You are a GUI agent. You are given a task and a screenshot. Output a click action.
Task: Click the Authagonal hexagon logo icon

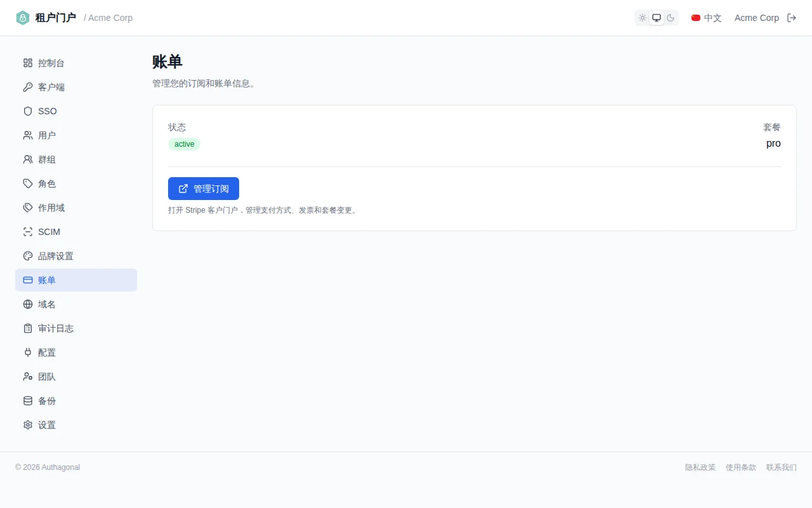23,18
